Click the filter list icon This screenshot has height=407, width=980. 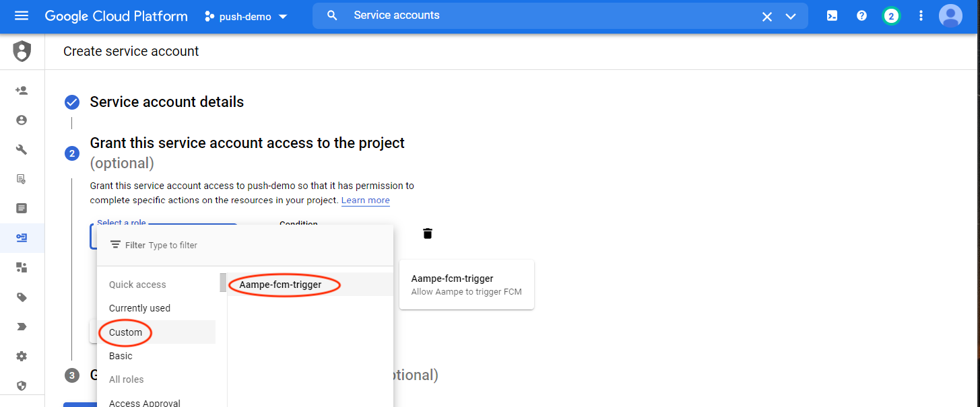pyautogui.click(x=115, y=245)
